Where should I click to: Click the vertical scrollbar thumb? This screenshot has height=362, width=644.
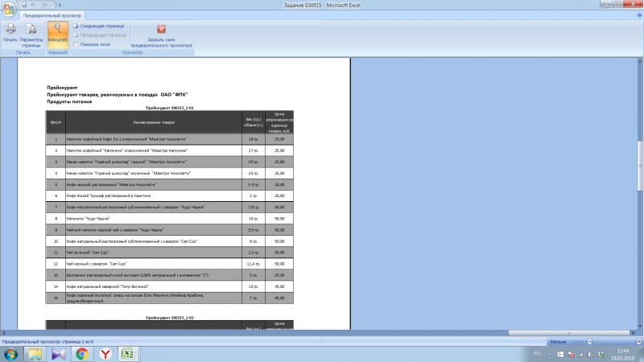(640, 166)
